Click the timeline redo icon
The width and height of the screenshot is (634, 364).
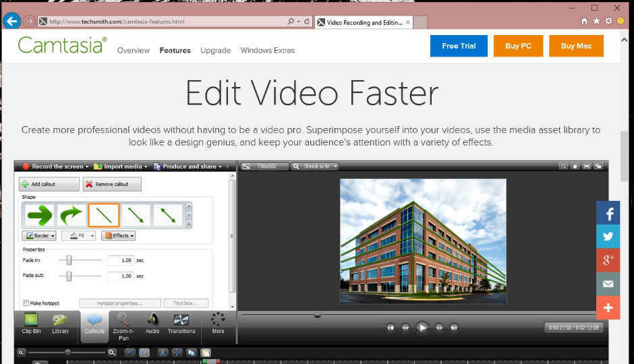point(144,353)
